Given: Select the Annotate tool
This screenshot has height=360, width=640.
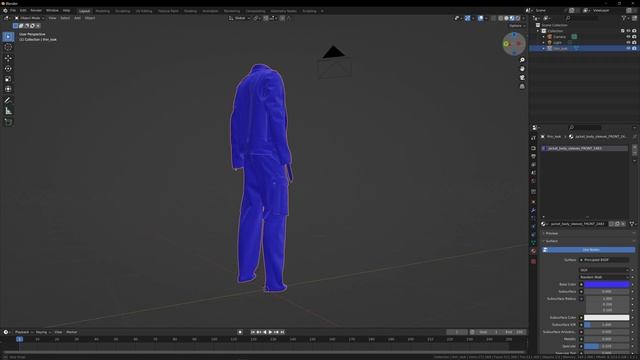Looking at the screenshot, I should (8, 100).
